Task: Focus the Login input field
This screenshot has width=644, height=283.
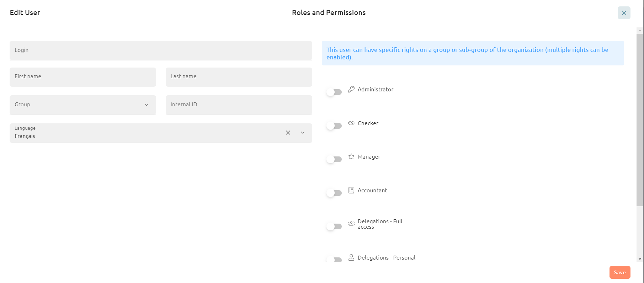Action: [161, 50]
